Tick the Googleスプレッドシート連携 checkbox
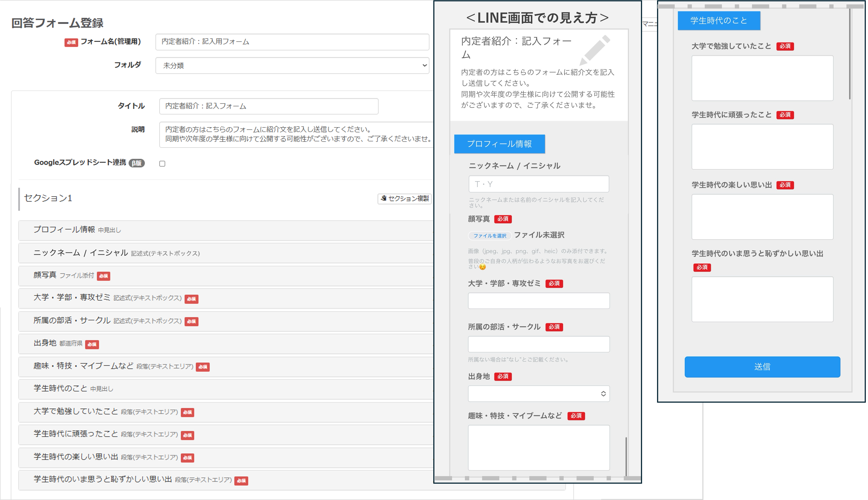This screenshot has width=868, height=500. (x=162, y=164)
